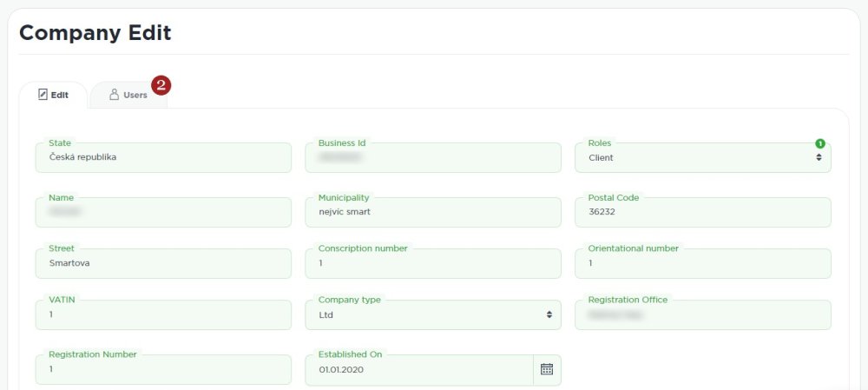Click the VATIN input field

coord(163,314)
